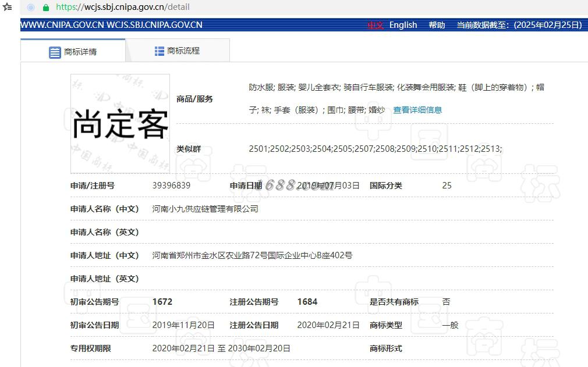Click registration announcement date 2020年02月21日

click(328, 325)
